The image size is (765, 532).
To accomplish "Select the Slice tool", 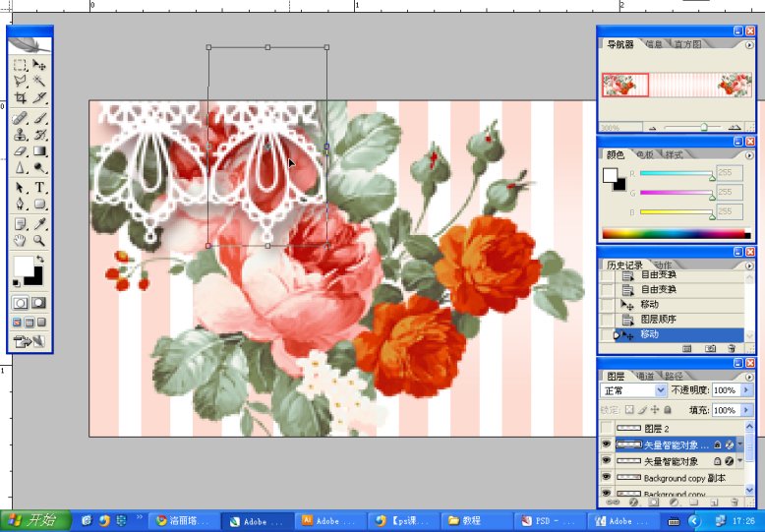I will (39, 97).
